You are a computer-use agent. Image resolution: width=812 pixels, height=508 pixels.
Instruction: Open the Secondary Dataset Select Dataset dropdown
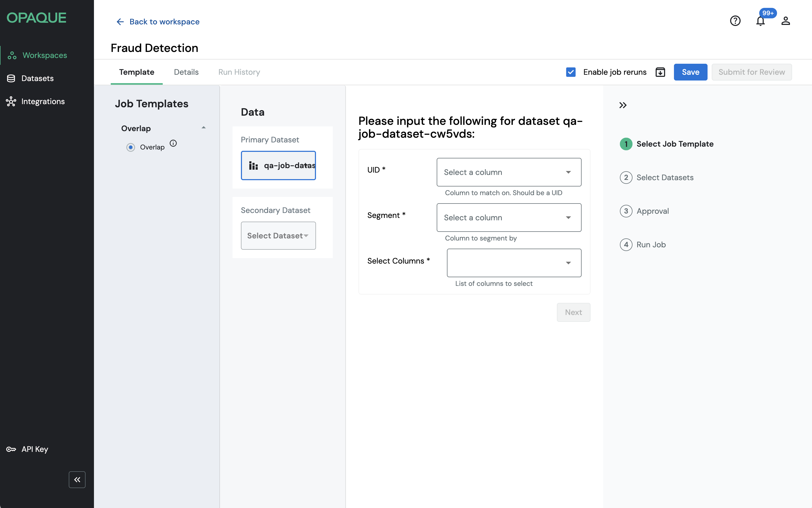pos(278,236)
